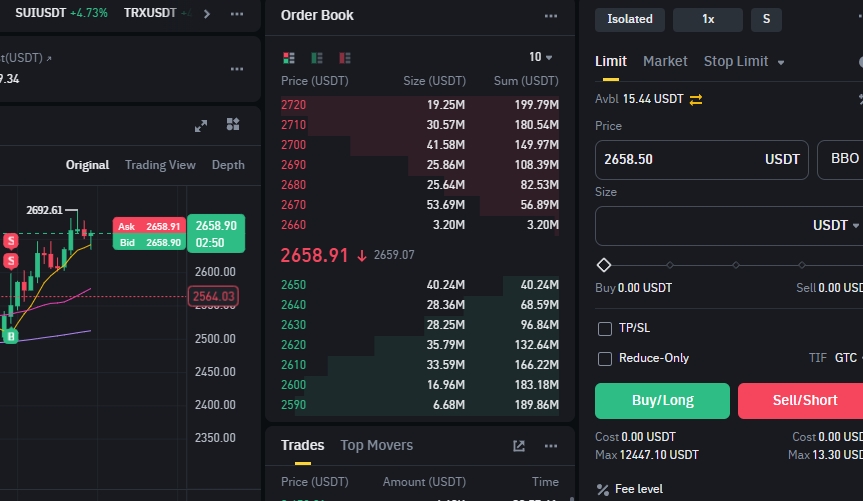
Task: Click the last price 2658.91 in order book
Action: click(x=314, y=255)
